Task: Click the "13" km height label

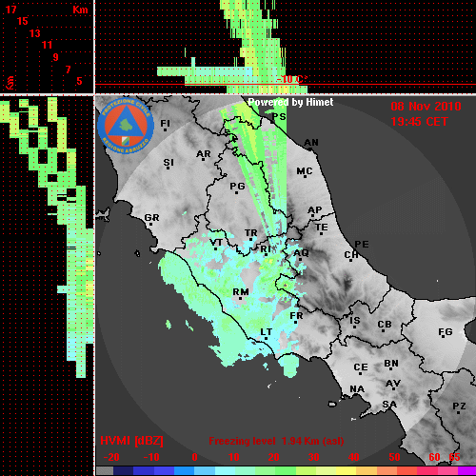Action: [x=35, y=33]
